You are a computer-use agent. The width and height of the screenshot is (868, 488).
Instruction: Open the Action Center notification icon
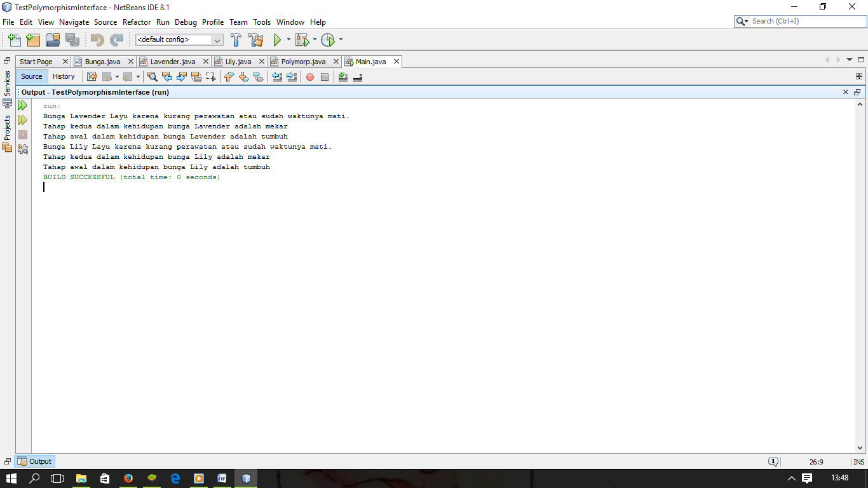(807, 478)
